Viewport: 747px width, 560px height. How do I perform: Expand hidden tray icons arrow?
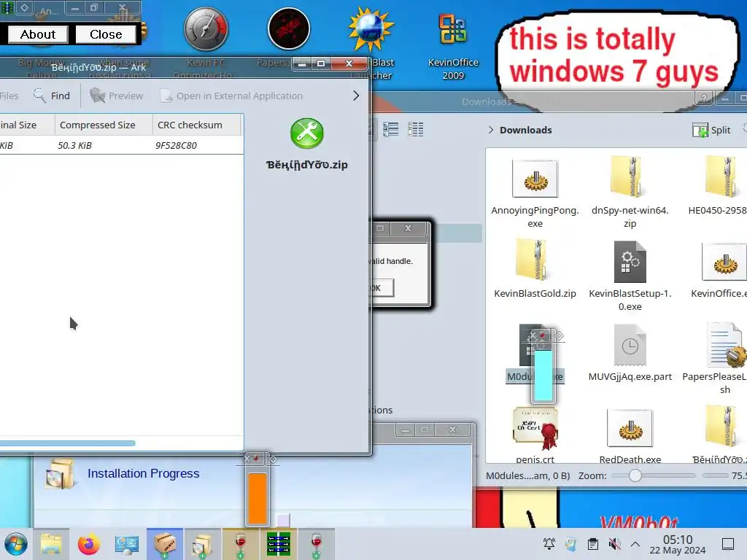pos(635,543)
